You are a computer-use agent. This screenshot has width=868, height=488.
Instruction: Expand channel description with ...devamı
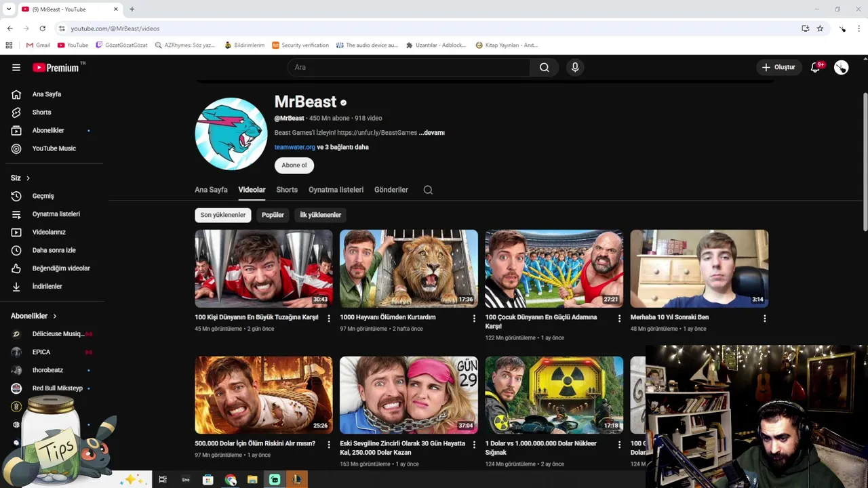coord(432,133)
